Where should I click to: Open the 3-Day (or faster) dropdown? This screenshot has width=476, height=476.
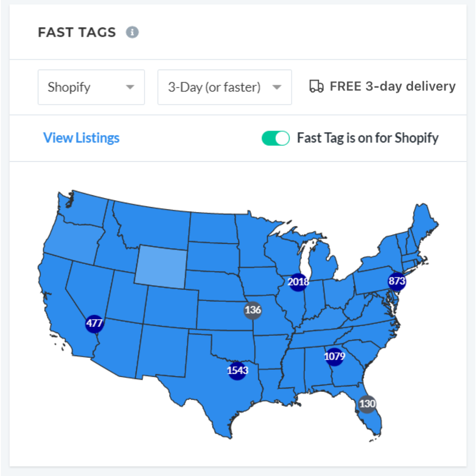(224, 87)
